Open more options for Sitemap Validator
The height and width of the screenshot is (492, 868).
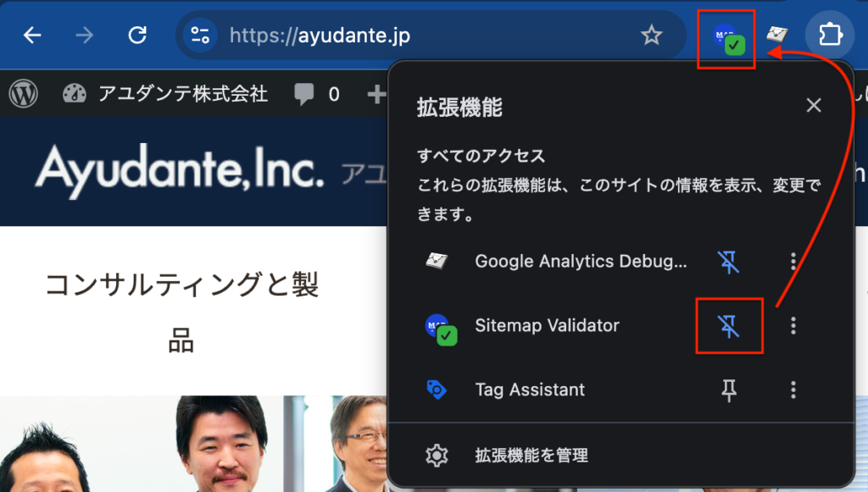click(793, 326)
